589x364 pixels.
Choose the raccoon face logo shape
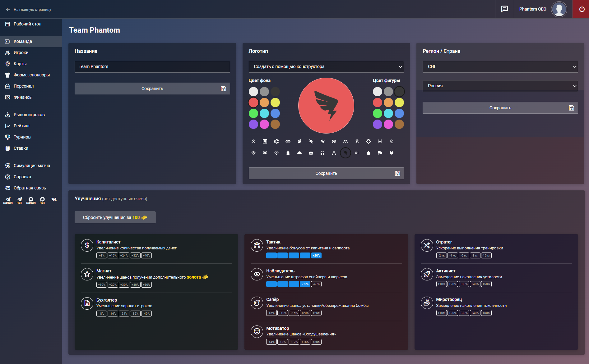click(x=380, y=141)
